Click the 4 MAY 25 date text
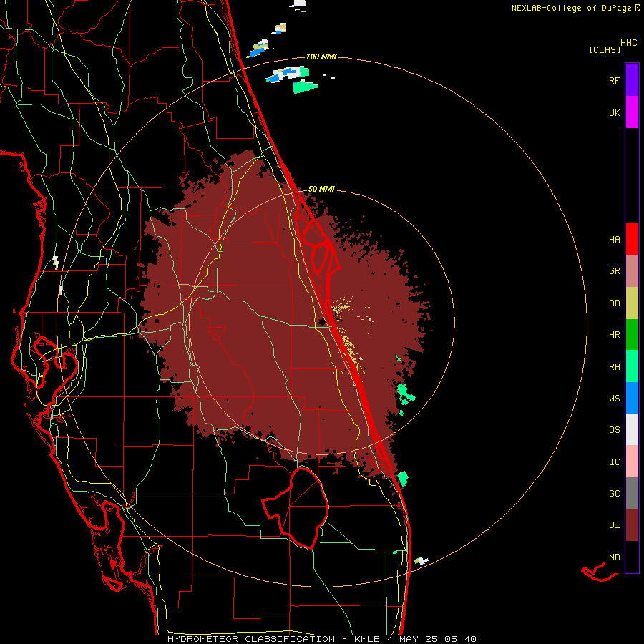 (x=413, y=639)
